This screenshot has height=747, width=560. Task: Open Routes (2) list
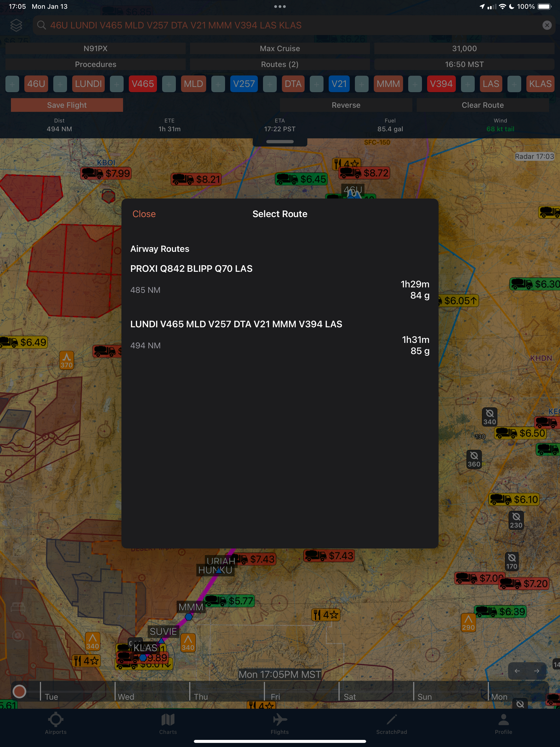pos(280,65)
